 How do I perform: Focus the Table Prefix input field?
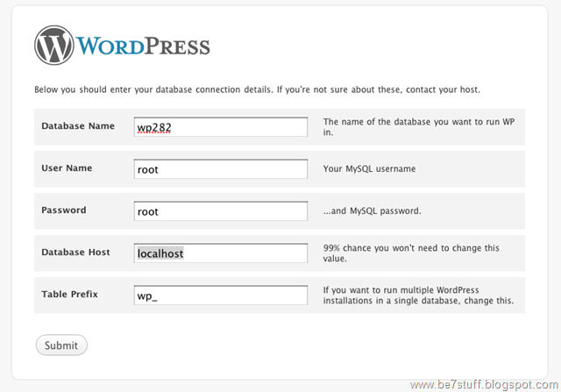221,295
